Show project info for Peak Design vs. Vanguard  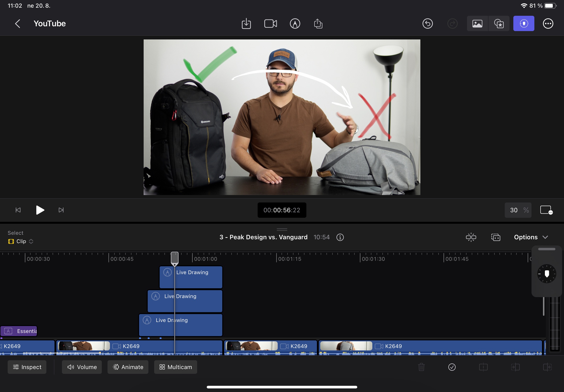click(340, 237)
